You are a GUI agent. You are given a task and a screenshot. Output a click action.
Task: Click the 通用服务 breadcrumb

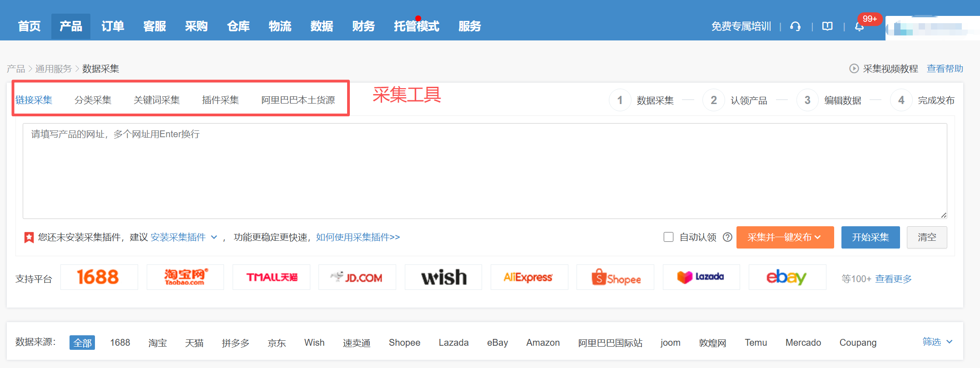click(x=54, y=69)
